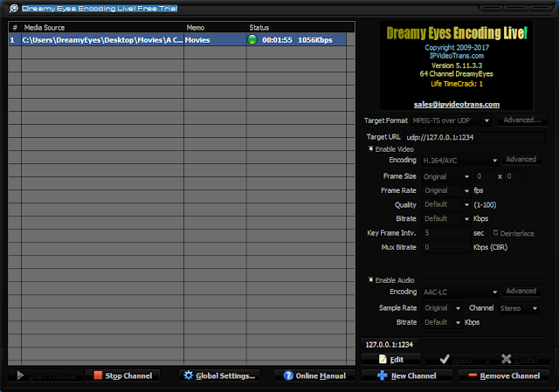Open the Frame Rate dropdown
559x392 pixels.
446,190
